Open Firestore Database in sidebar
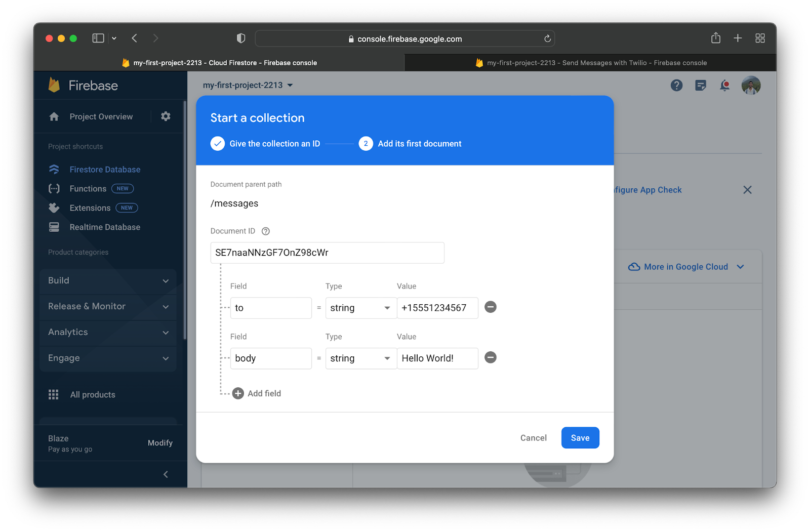 point(105,170)
